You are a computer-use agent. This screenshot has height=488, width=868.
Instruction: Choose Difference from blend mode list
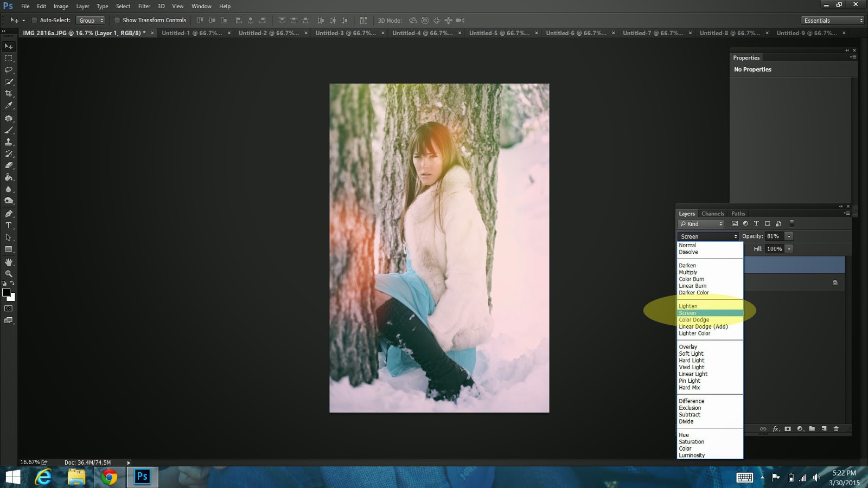(710, 401)
